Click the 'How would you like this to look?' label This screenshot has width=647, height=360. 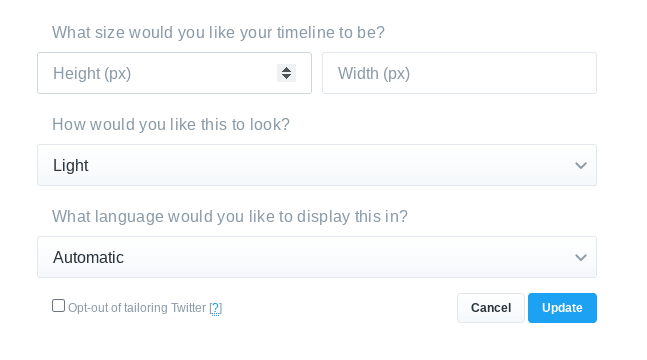(171, 124)
